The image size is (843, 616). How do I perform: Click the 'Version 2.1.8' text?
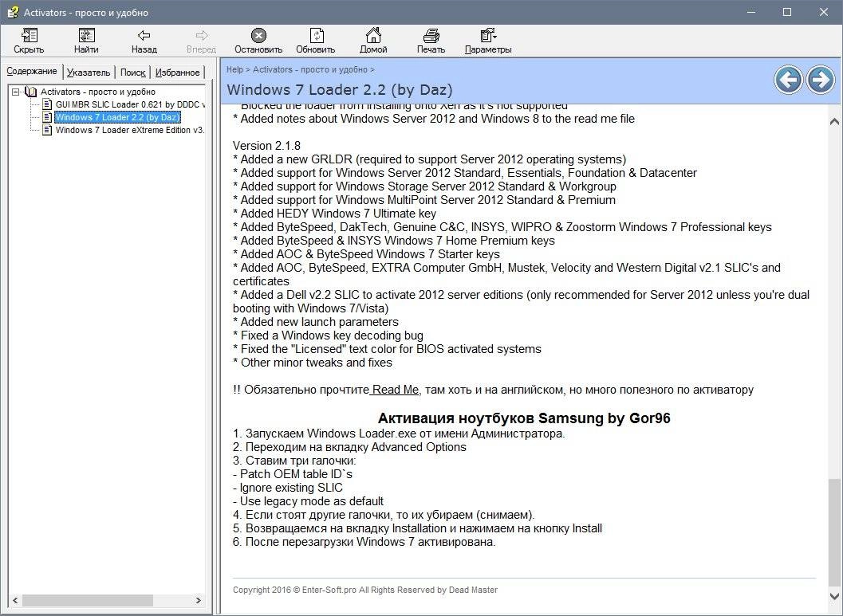coord(266,146)
